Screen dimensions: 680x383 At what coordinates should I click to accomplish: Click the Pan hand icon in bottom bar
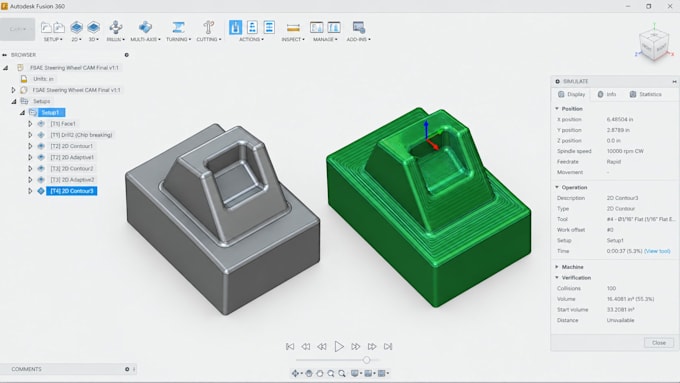[x=309, y=373]
